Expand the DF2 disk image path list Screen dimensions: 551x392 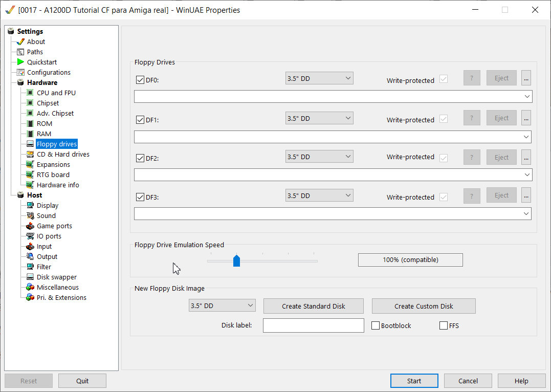pyautogui.click(x=527, y=175)
